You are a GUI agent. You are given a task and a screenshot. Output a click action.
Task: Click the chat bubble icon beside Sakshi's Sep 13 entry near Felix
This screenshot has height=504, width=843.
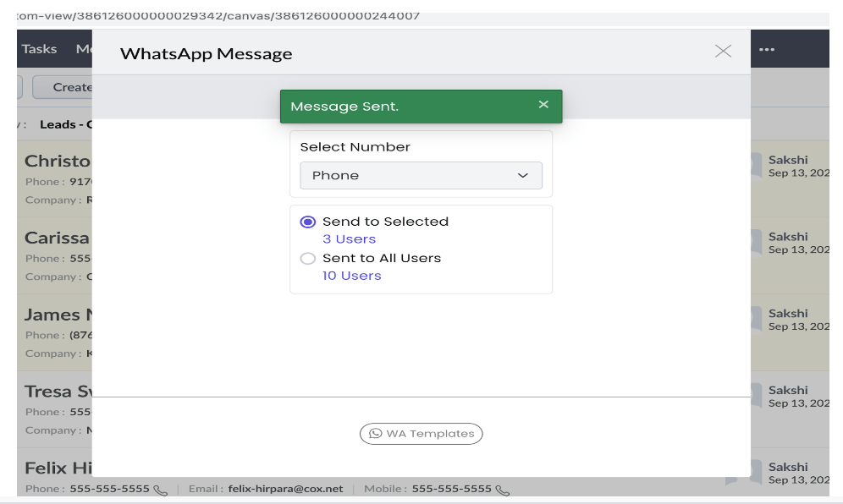click(756, 474)
